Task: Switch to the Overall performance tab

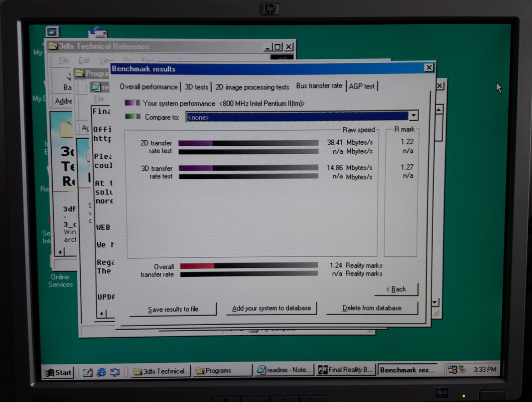Action: coord(148,86)
